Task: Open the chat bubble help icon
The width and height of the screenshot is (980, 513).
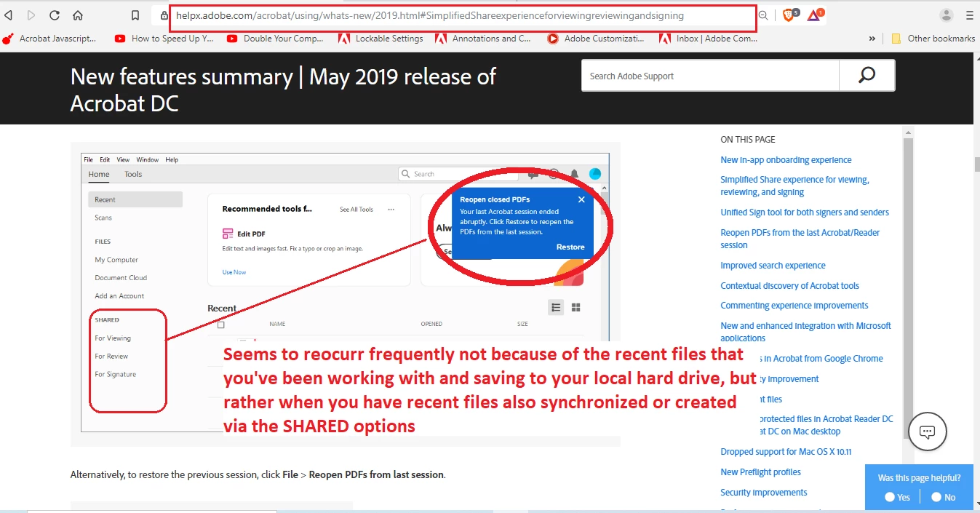Action: pos(928,432)
